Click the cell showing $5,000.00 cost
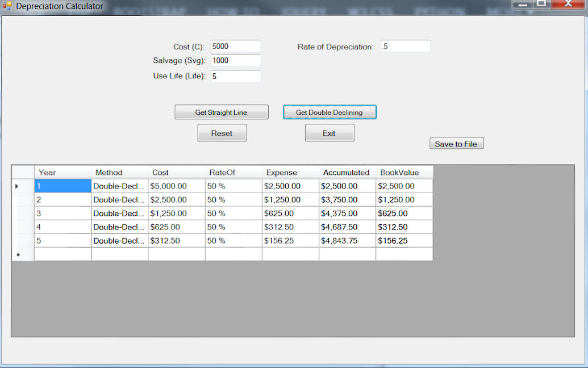 pos(176,186)
